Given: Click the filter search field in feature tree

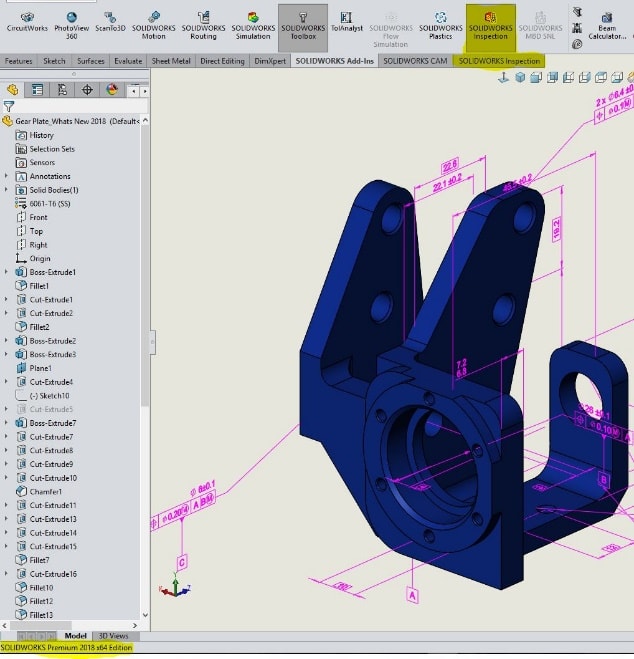Looking at the screenshot, I should click(x=80, y=106).
